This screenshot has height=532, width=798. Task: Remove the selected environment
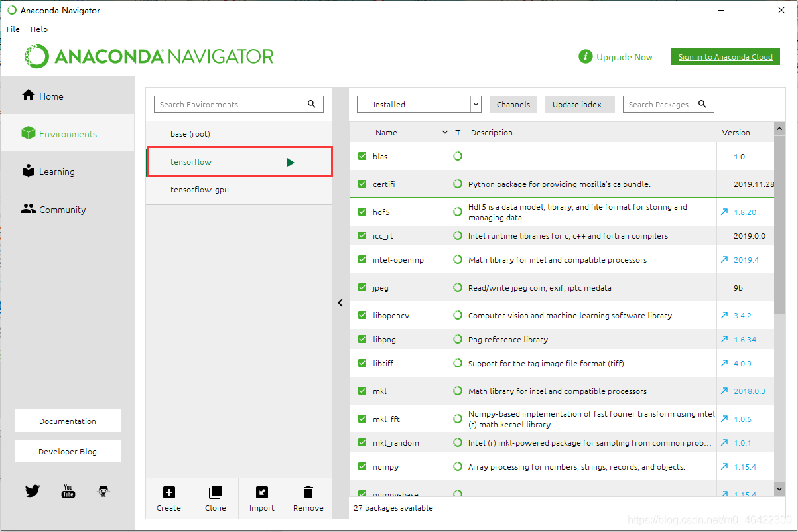(x=308, y=499)
